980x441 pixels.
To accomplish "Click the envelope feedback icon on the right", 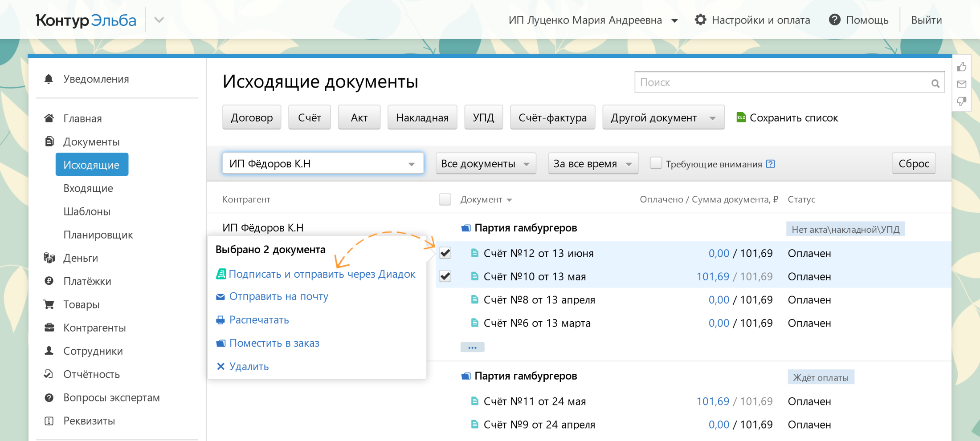I will coord(962,84).
